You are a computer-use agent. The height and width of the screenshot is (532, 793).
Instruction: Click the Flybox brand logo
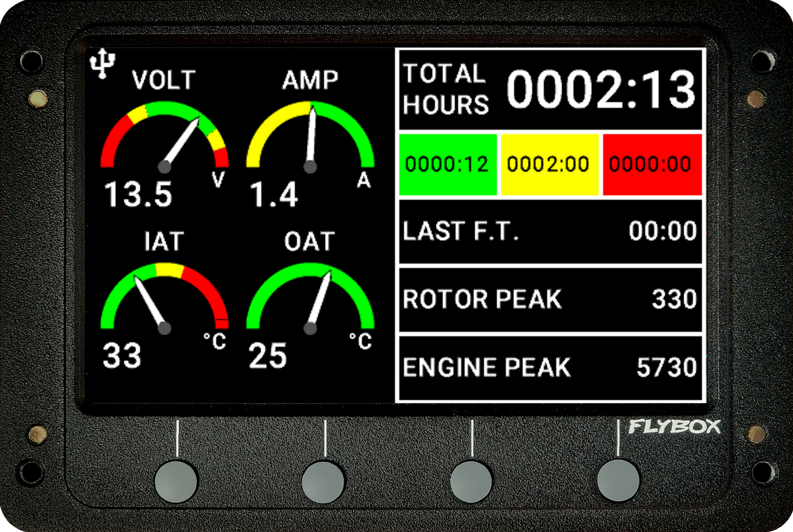674,427
